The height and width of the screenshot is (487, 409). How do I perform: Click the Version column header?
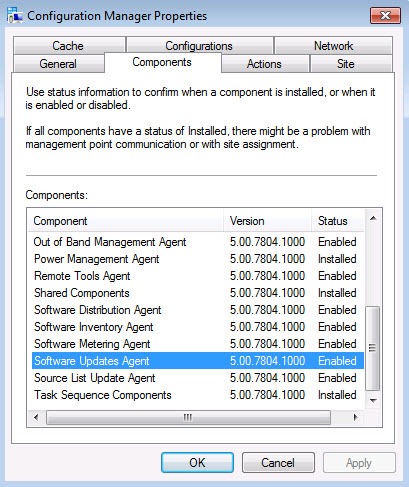(267, 221)
